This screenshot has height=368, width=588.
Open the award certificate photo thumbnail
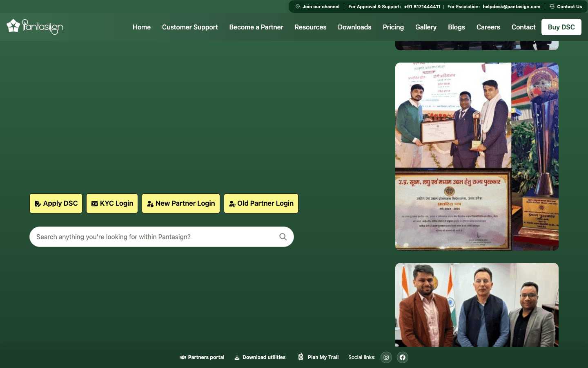[x=477, y=157]
